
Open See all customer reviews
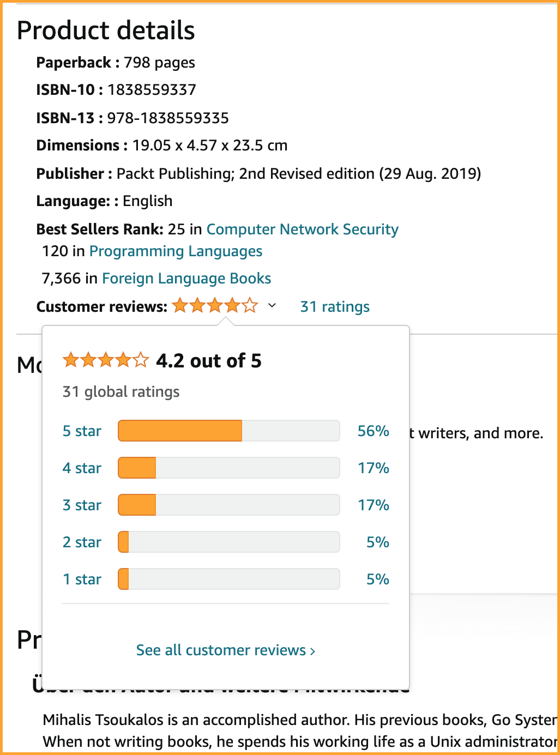point(226,650)
